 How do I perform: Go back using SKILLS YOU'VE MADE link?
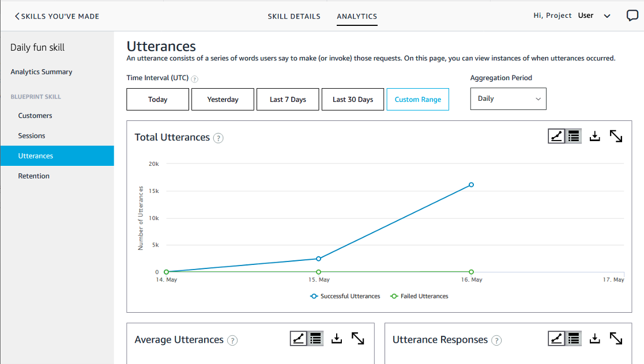56,16
